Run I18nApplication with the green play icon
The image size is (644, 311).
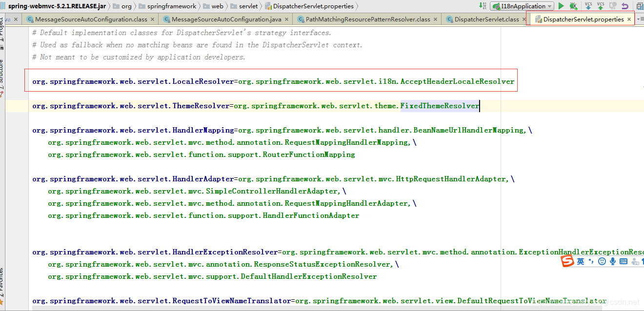point(561,6)
